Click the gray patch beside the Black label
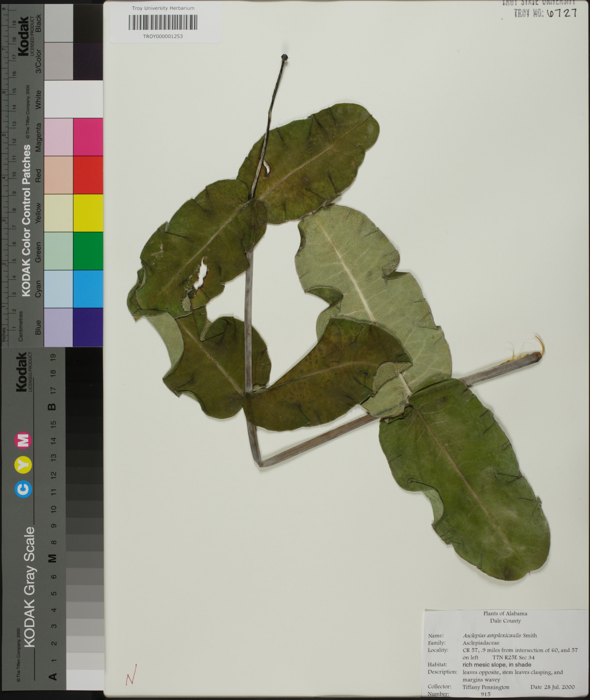The width and height of the screenshot is (590, 700). 59,23
